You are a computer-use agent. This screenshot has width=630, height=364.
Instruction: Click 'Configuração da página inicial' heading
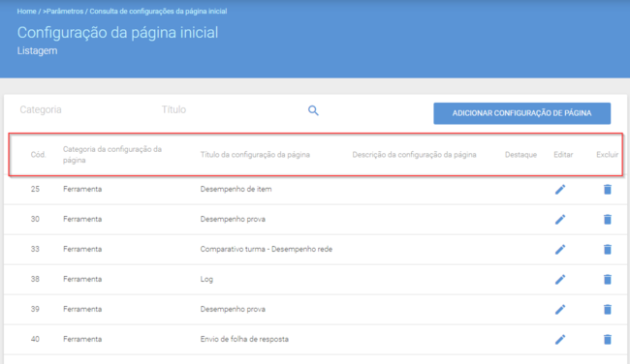(117, 33)
